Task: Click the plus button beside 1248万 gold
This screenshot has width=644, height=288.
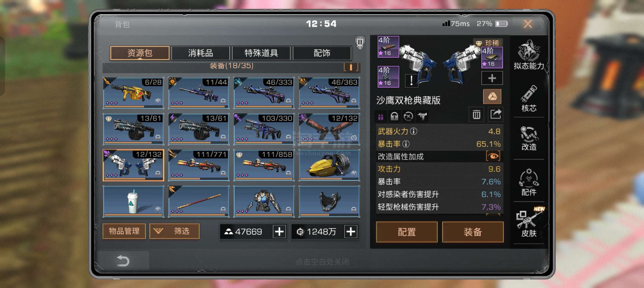Action: [351, 232]
